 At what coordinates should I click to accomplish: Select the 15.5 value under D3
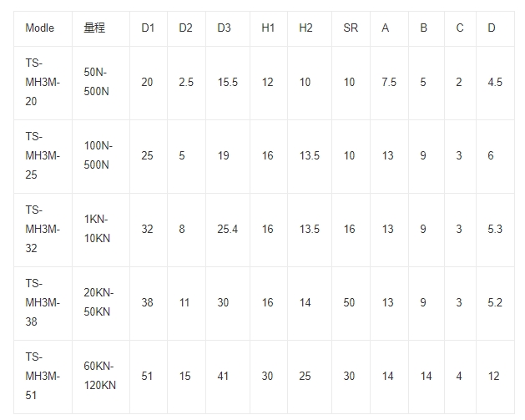(x=228, y=83)
